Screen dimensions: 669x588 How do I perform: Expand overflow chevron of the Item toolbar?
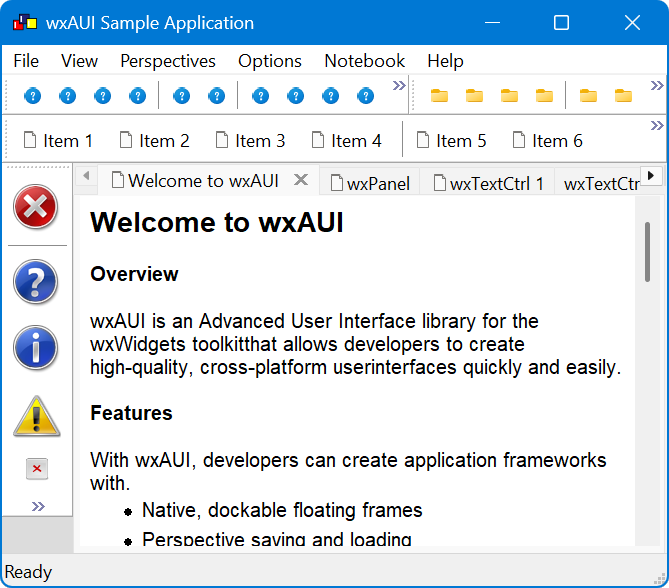[657, 125]
